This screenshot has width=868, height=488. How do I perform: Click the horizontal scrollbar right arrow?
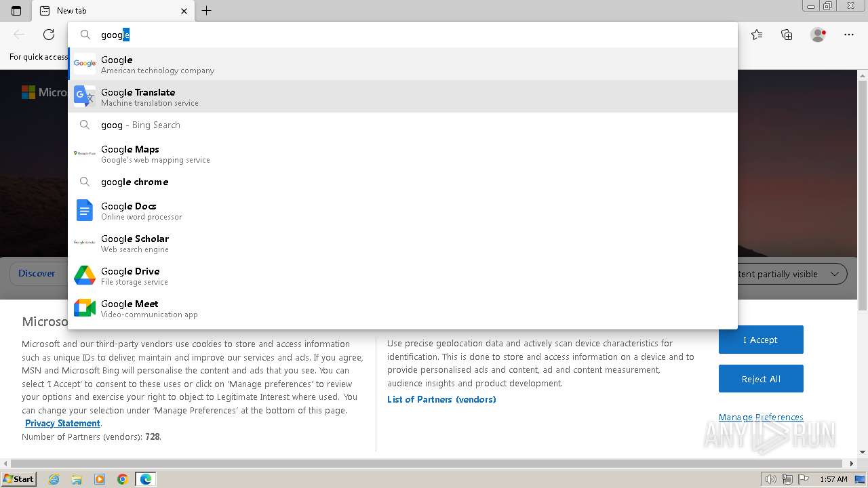pos(852,464)
